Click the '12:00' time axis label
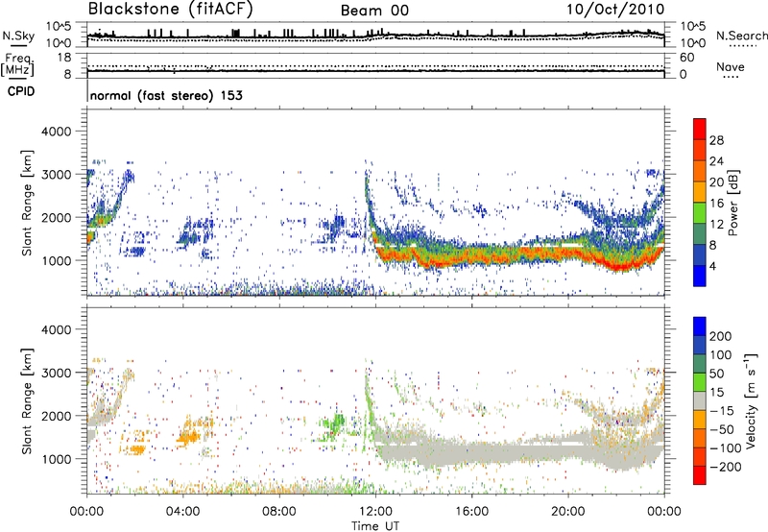 (x=375, y=512)
